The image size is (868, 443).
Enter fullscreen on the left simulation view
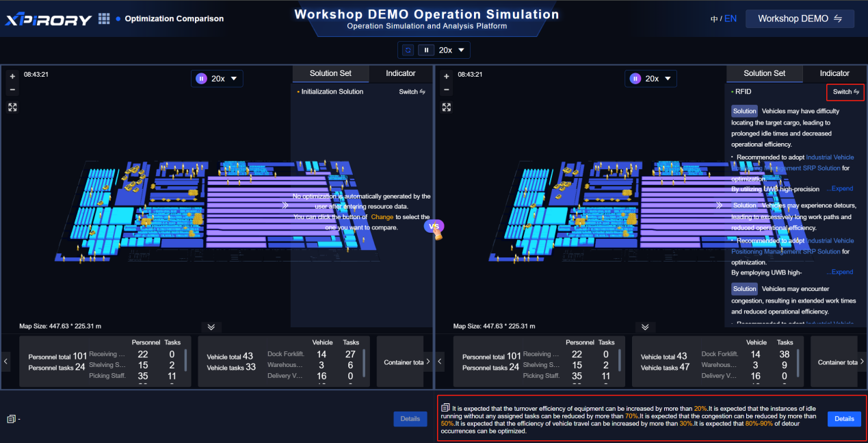tap(12, 107)
